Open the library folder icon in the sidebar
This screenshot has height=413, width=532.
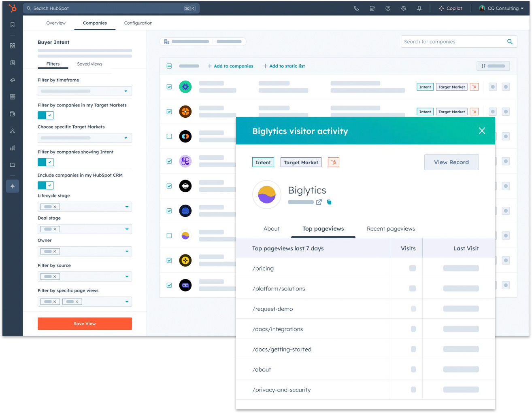coord(13,165)
